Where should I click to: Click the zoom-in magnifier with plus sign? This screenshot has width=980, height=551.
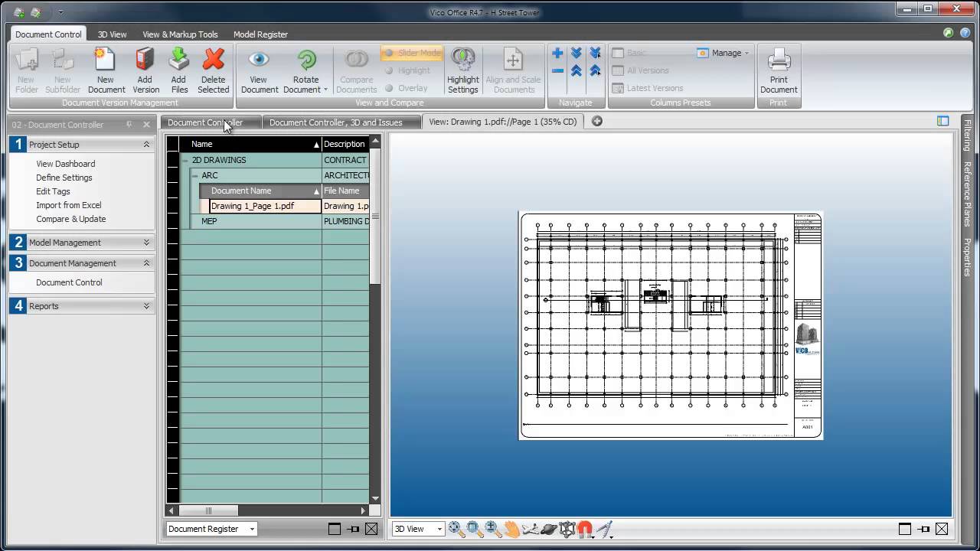coord(493,529)
